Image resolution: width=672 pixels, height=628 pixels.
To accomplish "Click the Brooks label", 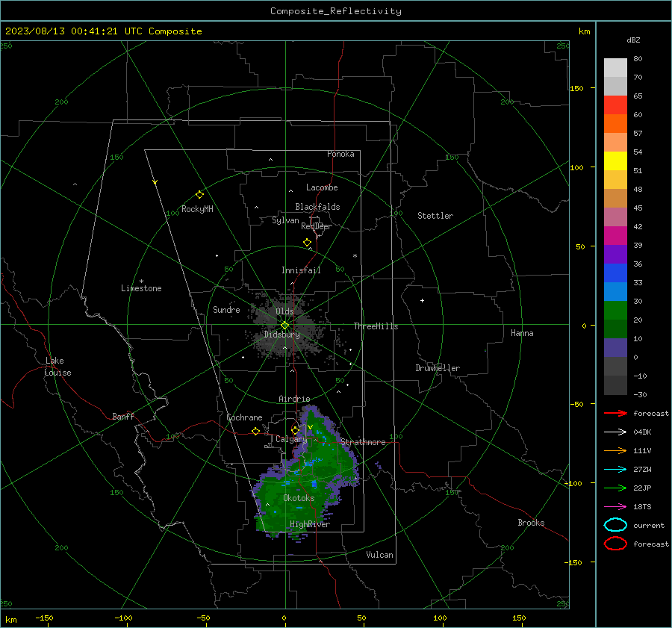I will pos(531,523).
